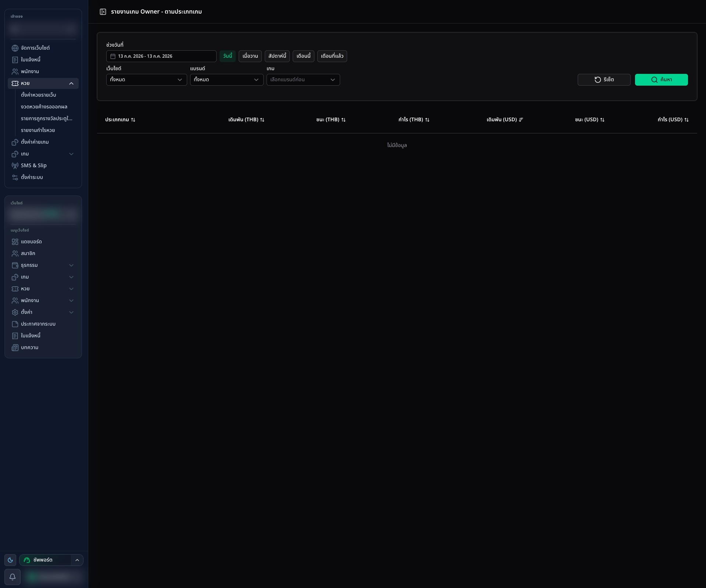Sort by กำไร (USD) column
Image resolution: width=706 pixels, height=588 pixels.
pos(673,120)
